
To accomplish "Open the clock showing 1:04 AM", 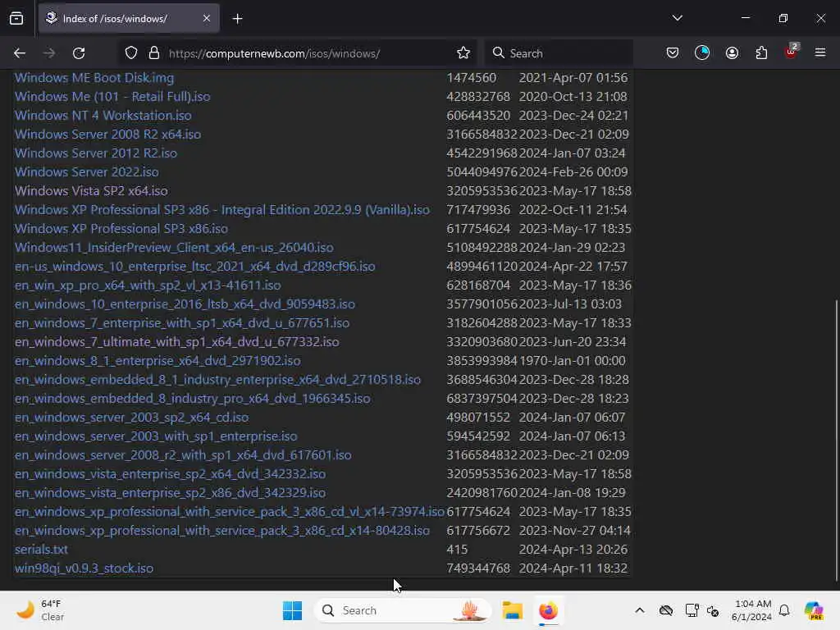I will pyautogui.click(x=752, y=610).
